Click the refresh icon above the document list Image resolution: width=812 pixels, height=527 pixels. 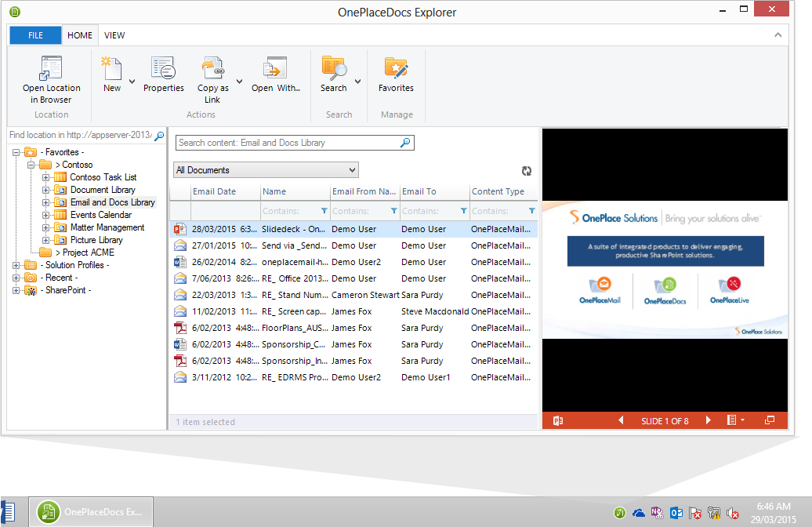tap(527, 171)
